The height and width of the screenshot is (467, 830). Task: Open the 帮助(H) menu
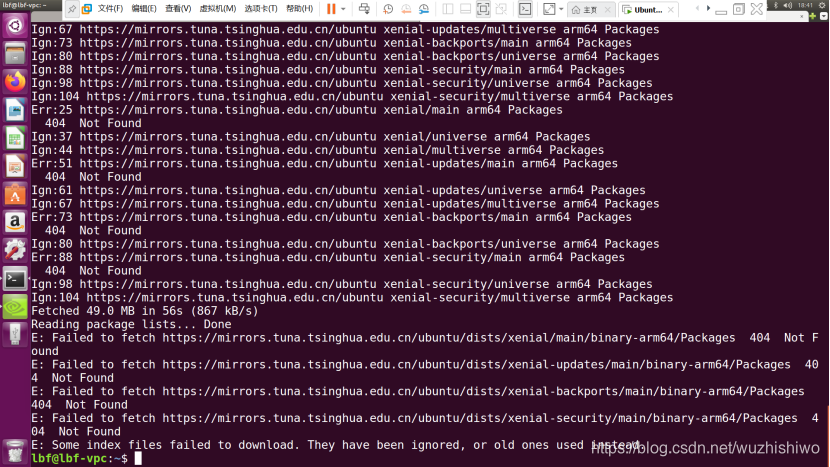[x=300, y=9]
